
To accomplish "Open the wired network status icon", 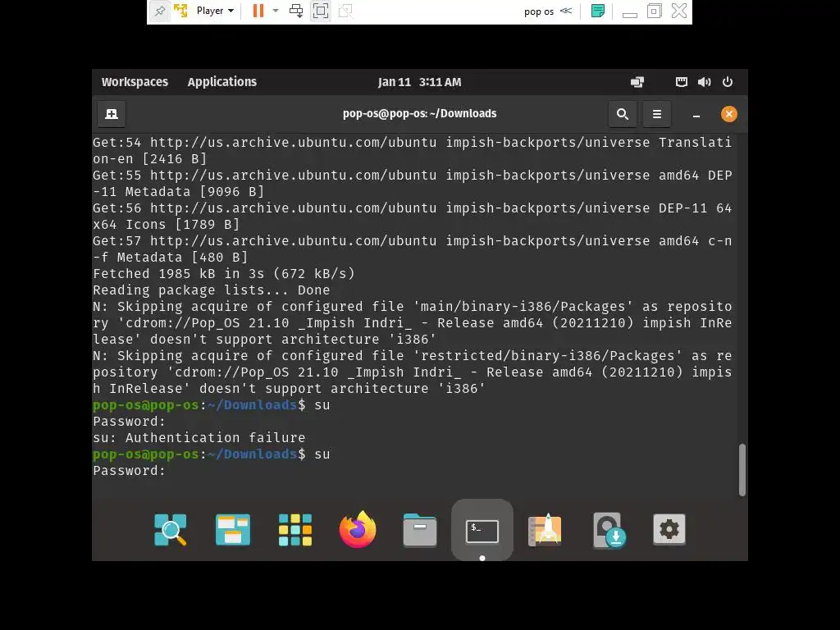I will click(682, 82).
